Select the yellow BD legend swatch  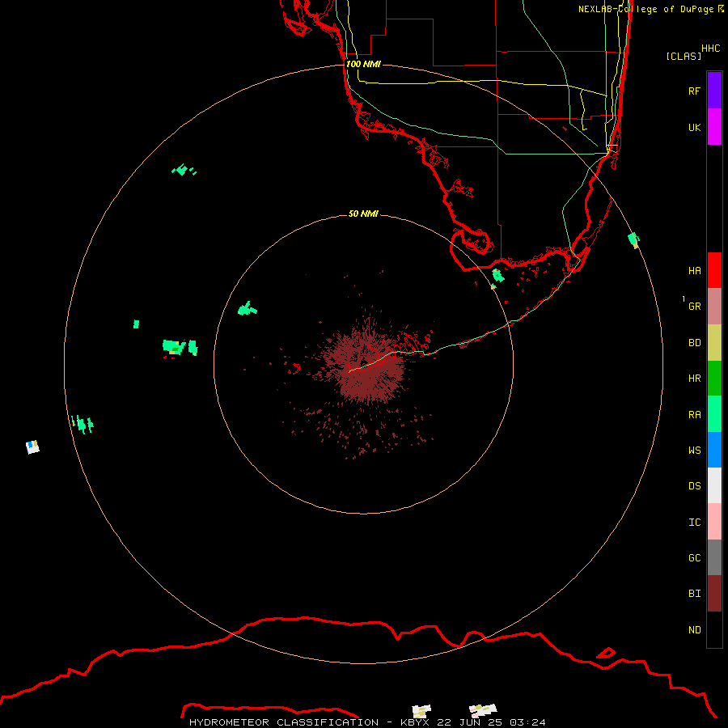pos(714,343)
